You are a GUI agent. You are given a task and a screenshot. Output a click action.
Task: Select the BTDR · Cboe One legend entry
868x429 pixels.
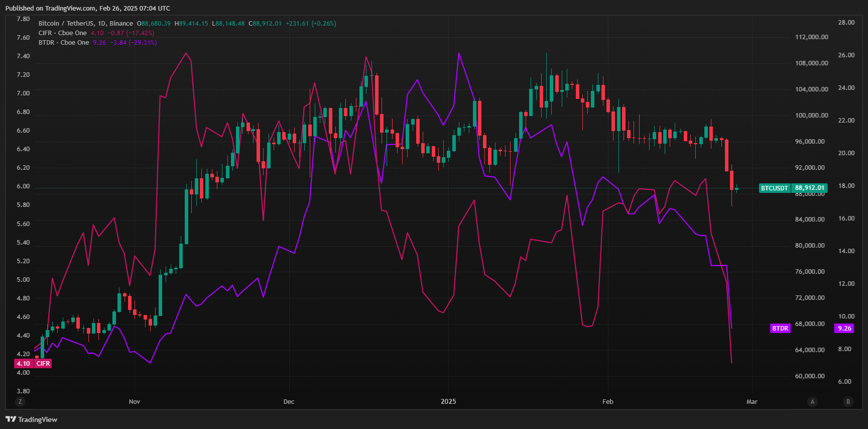64,43
